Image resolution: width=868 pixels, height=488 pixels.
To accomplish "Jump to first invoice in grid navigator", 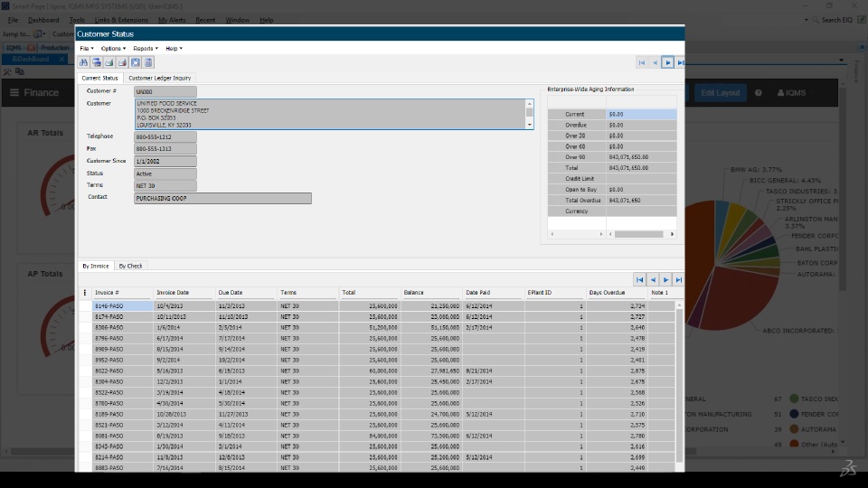I will (639, 280).
